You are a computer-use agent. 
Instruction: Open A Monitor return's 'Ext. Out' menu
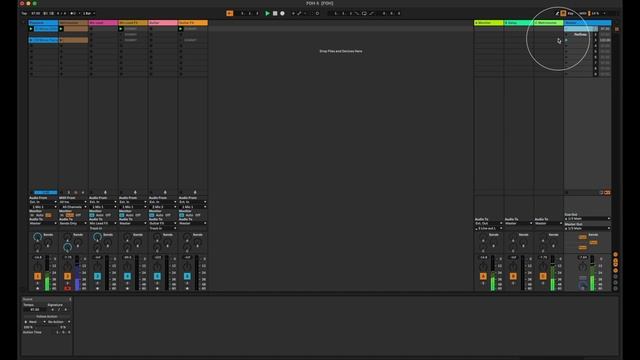coord(489,223)
